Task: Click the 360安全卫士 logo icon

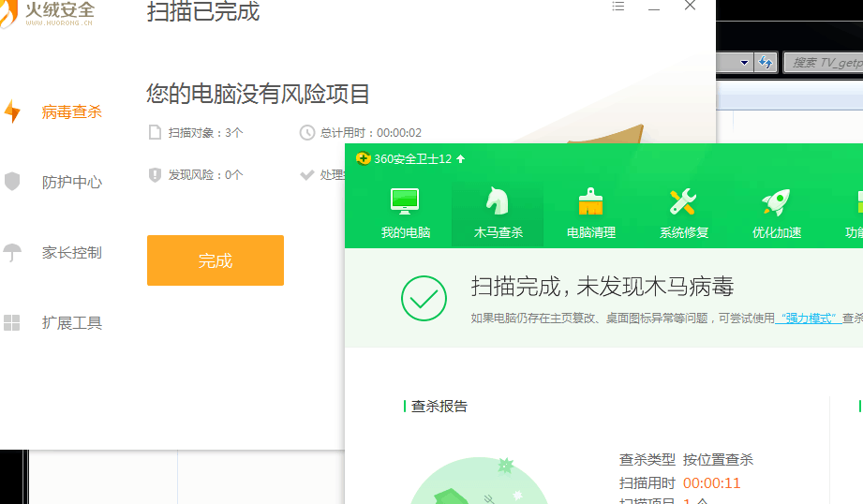Action: [x=363, y=159]
